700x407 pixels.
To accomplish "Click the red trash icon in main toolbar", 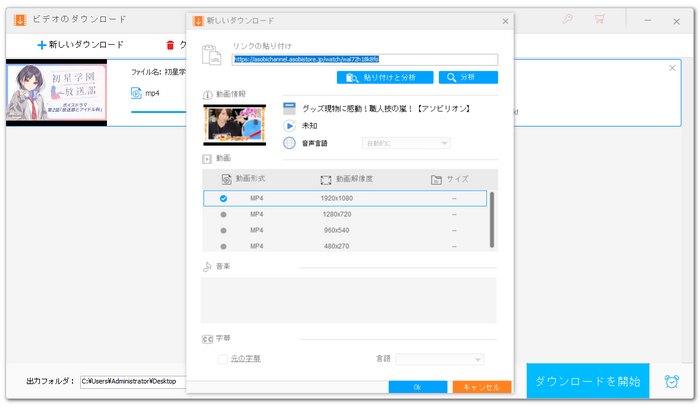I will [x=170, y=45].
